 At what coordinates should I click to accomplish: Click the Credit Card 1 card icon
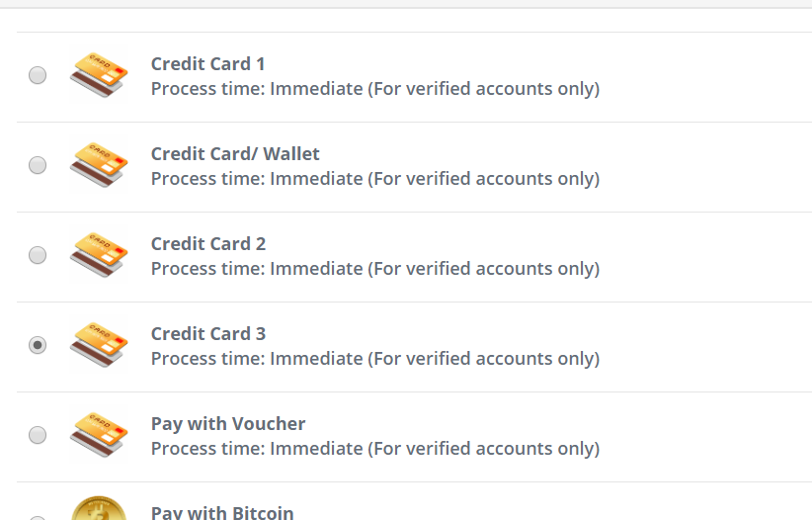pos(99,75)
